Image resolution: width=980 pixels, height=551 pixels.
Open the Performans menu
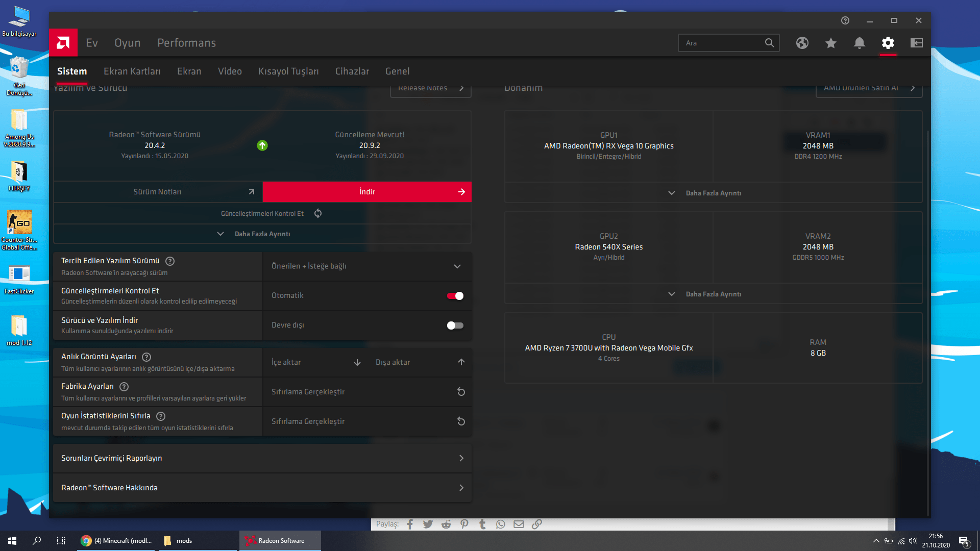(186, 43)
